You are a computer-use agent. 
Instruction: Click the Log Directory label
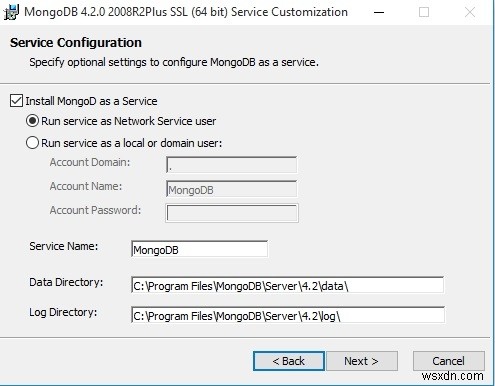click(x=63, y=312)
